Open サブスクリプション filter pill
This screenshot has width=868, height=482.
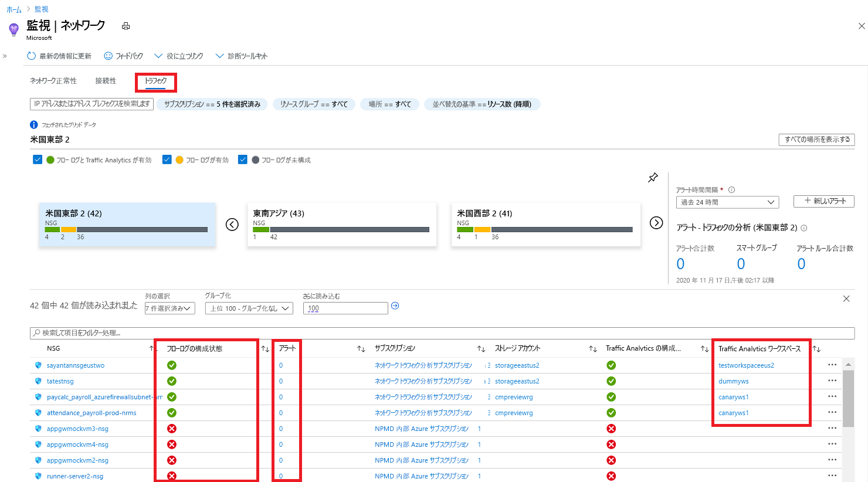(x=212, y=104)
